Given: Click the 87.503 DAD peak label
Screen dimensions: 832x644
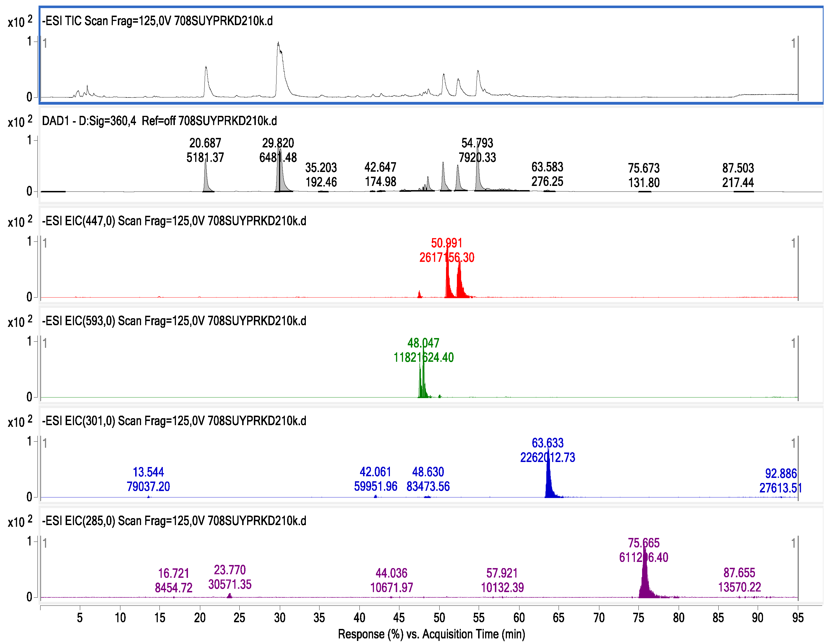Looking at the screenshot, I should pos(738,168).
